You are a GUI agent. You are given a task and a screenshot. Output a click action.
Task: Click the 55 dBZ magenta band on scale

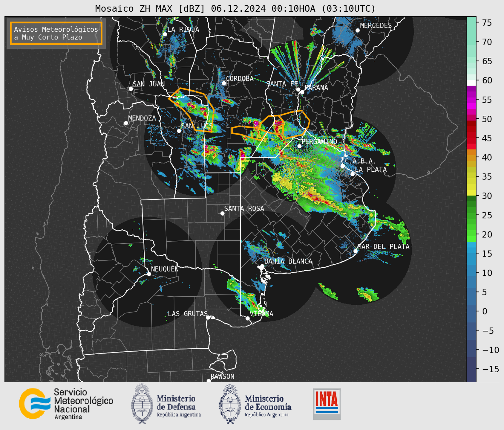[471, 100]
